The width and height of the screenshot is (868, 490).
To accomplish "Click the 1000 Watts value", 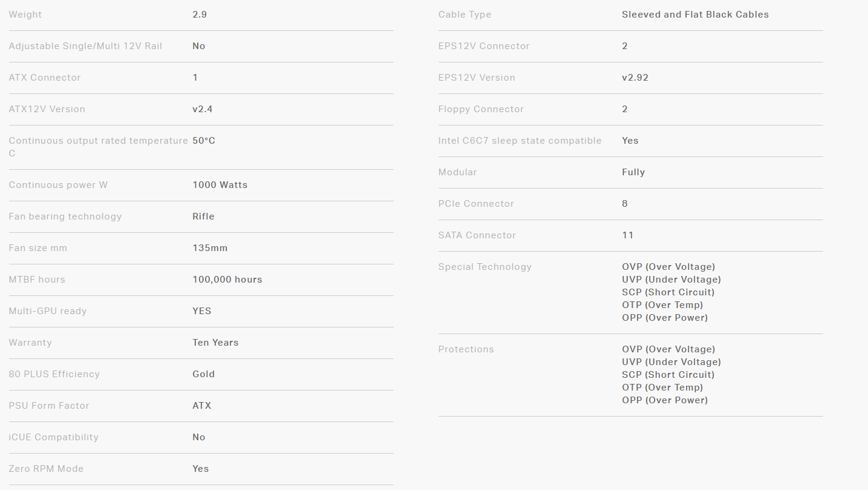I will tap(220, 185).
